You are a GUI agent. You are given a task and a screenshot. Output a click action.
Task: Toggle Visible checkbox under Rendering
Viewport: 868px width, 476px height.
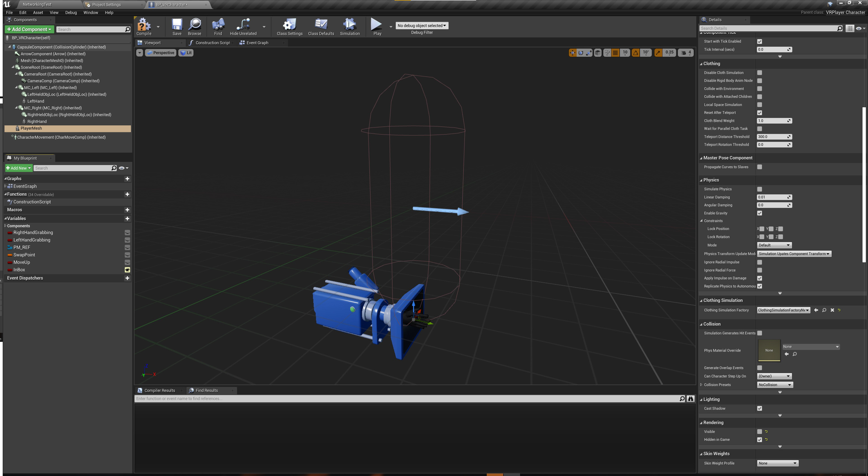(x=759, y=431)
